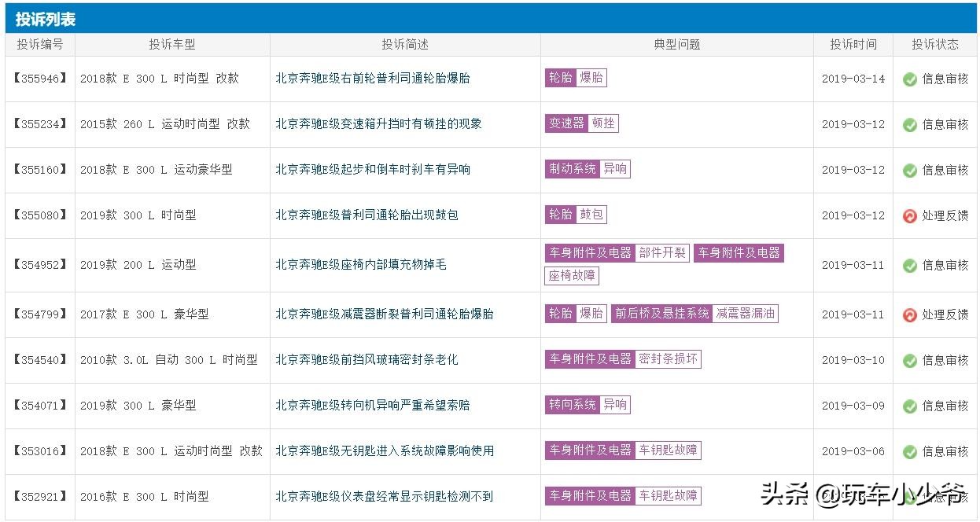The width and height of the screenshot is (980, 522).
Task: Click the 减震器漏油 tag
Action: (x=746, y=314)
